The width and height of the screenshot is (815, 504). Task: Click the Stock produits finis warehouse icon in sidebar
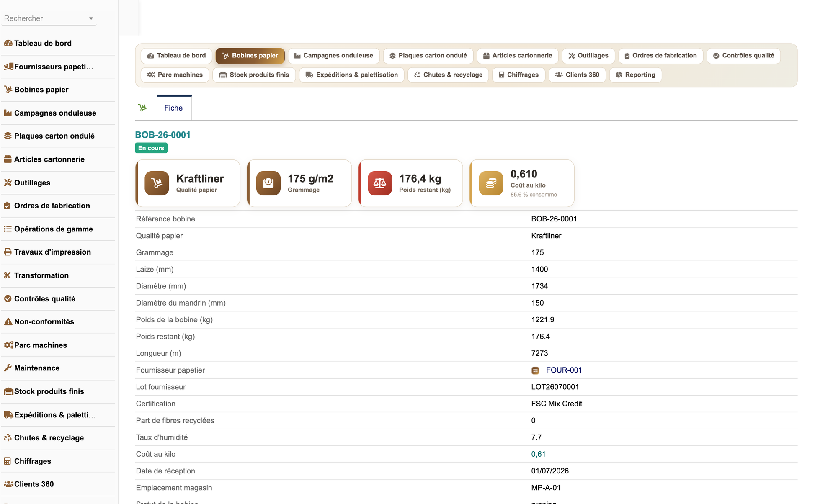[8, 392]
